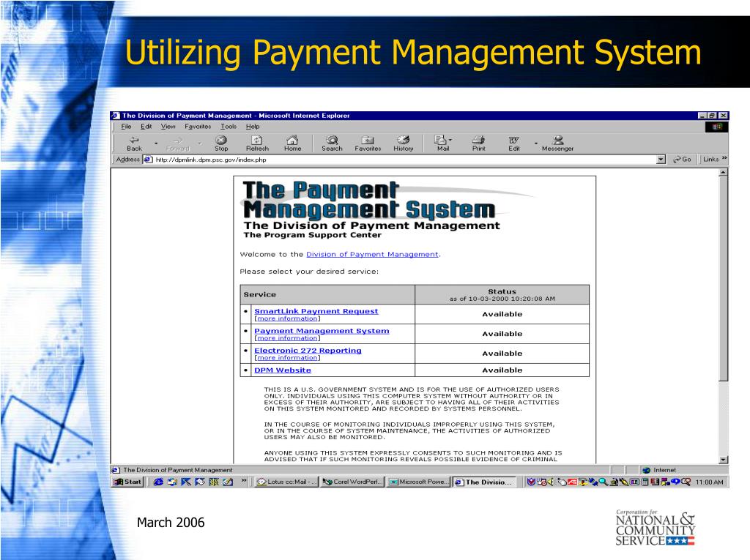Click the address URL field
The height and width of the screenshot is (560, 750).
tap(405, 160)
